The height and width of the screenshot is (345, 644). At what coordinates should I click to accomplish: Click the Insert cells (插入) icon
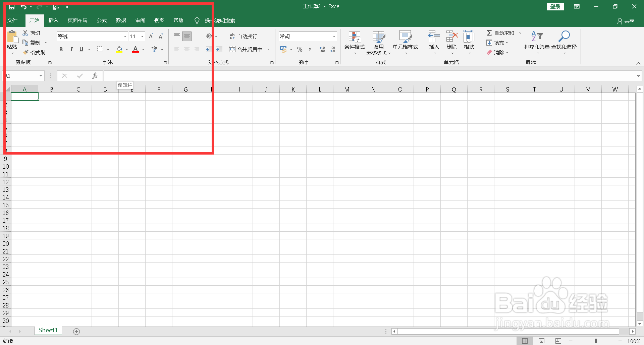(x=434, y=36)
